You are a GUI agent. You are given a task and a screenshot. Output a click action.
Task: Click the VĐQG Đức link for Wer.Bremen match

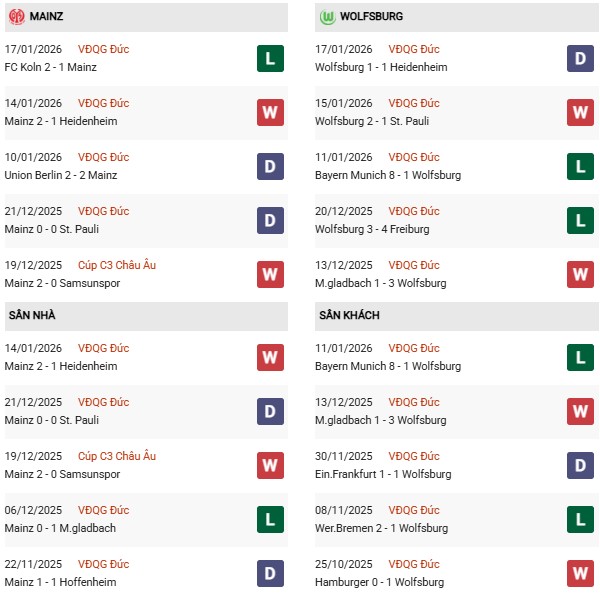[413, 510]
